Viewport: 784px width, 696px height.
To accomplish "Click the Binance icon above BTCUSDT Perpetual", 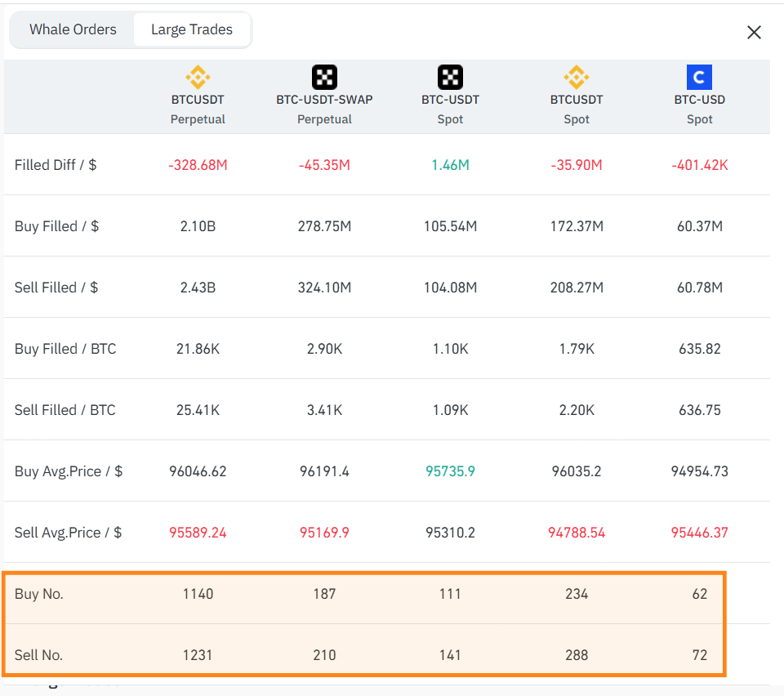I will 198,77.
